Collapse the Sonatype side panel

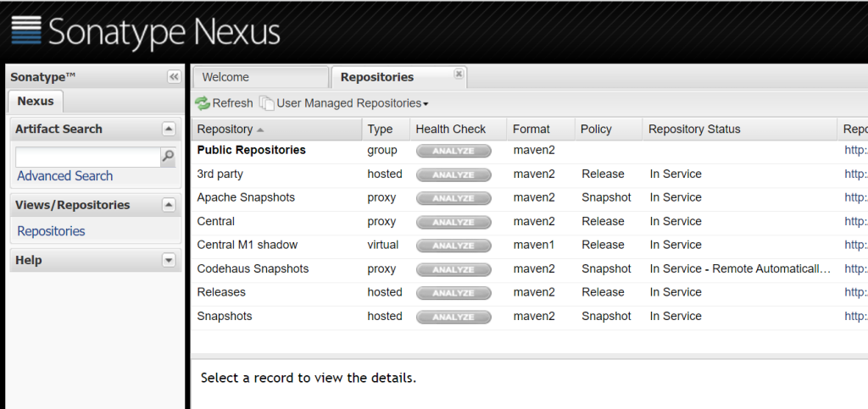tap(174, 77)
